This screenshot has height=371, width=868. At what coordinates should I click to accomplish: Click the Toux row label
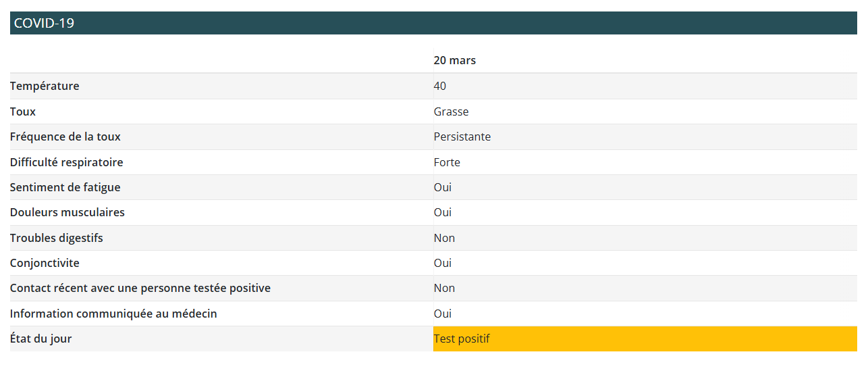pyautogui.click(x=23, y=112)
